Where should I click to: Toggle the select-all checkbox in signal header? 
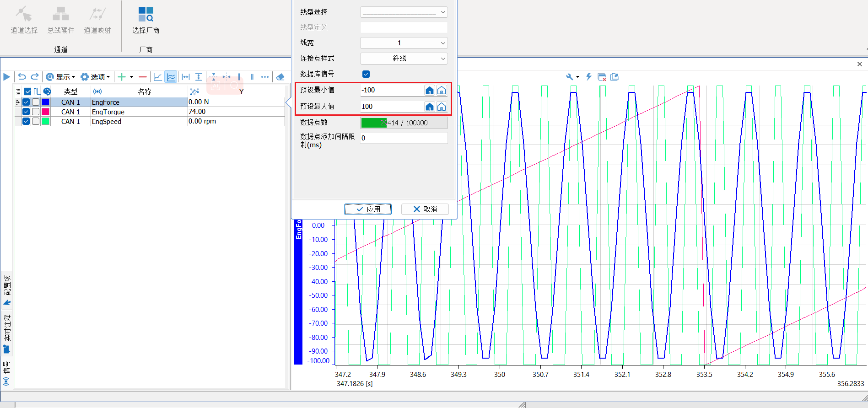28,91
